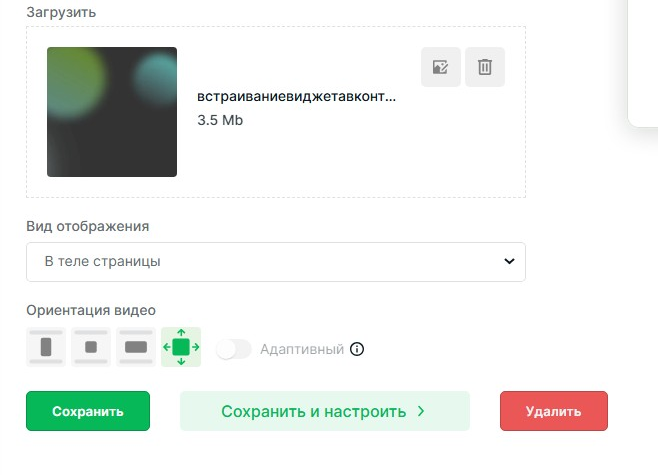Click the Сохранить button
The height and width of the screenshot is (475, 658).
(x=88, y=411)
